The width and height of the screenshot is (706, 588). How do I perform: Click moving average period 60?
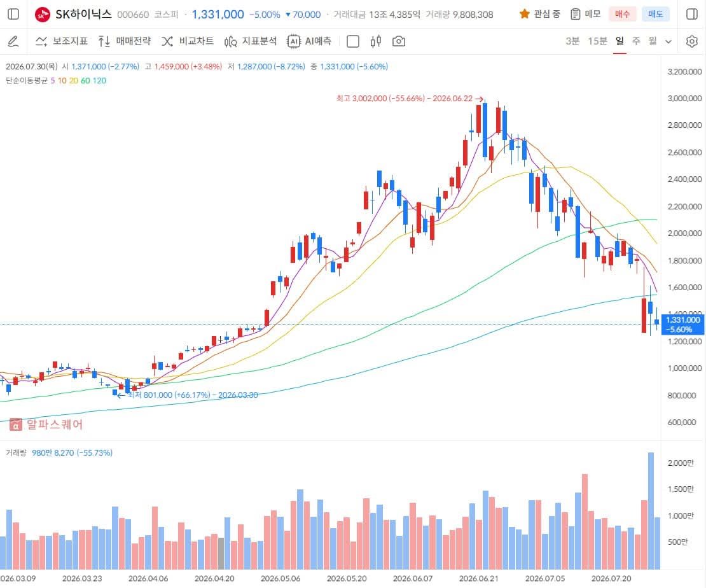click(x=85, y=81)
